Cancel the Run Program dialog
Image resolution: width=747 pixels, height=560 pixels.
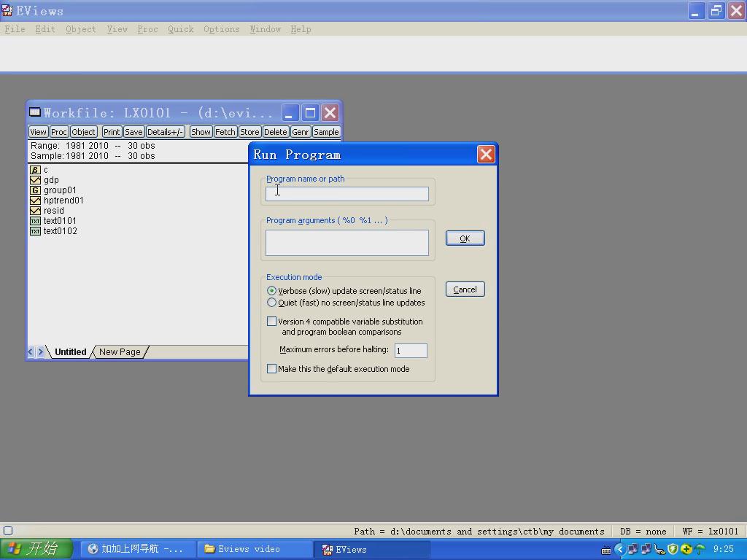tap(465, 289)
